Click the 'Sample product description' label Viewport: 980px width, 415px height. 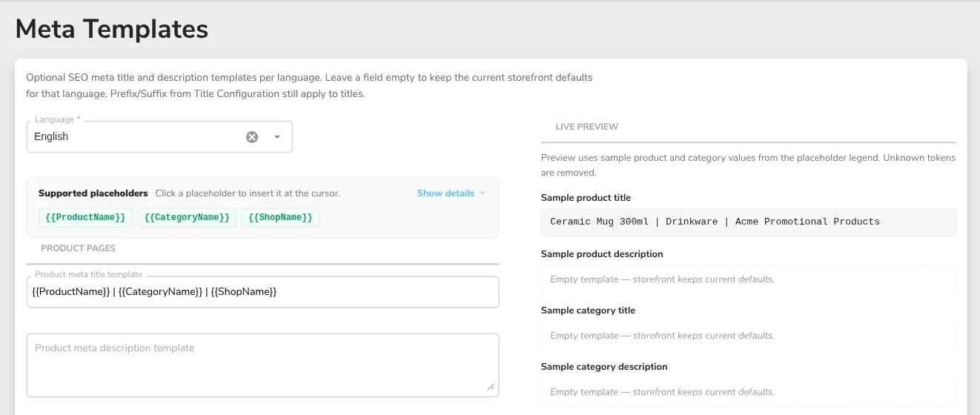[x=602, y=254]
